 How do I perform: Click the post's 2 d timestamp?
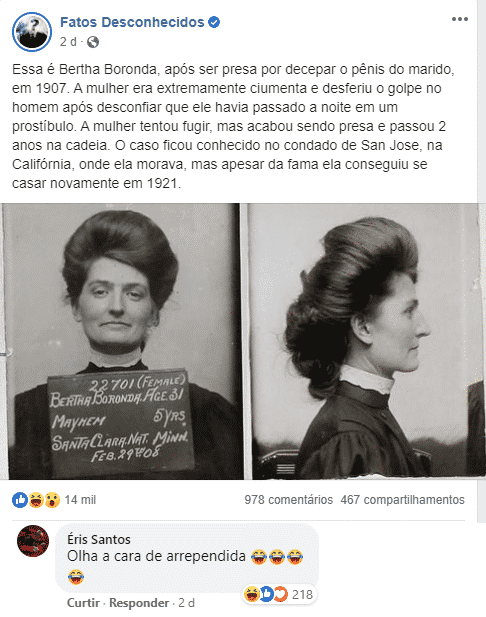tap(68, 42)
